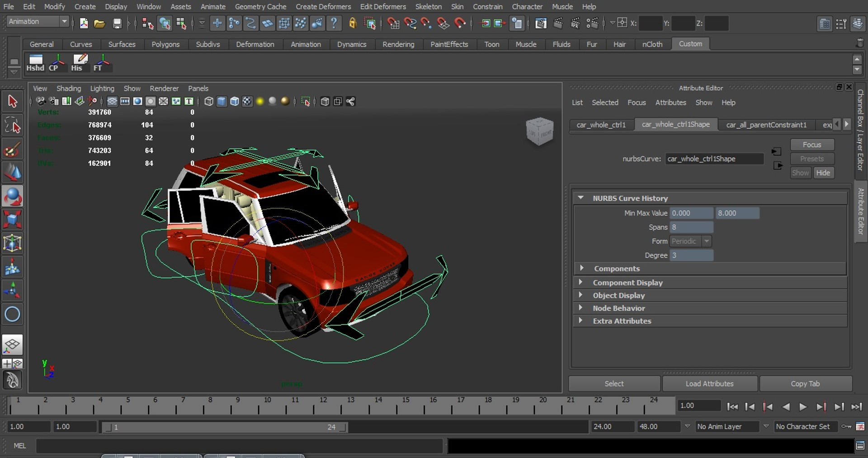Select the car_all_parentConstraint1 tab
Screen dimensions: 868x458
tap(766, 125)
